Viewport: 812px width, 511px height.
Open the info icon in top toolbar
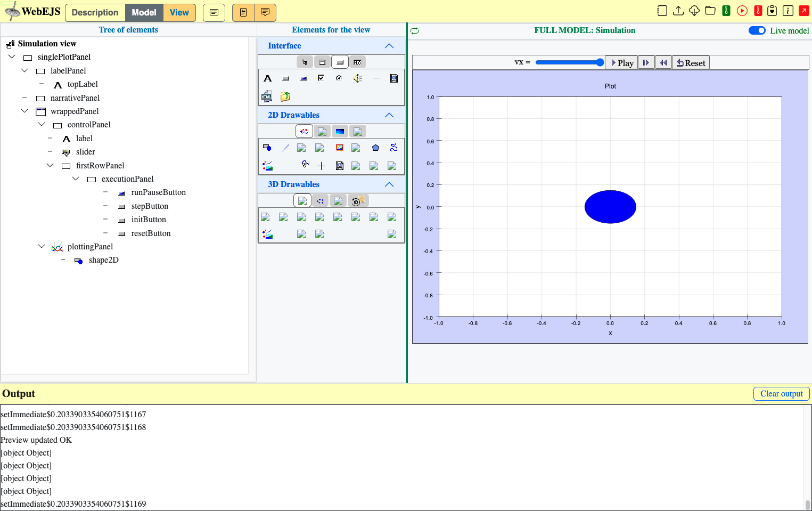click(x=788, y=11)
